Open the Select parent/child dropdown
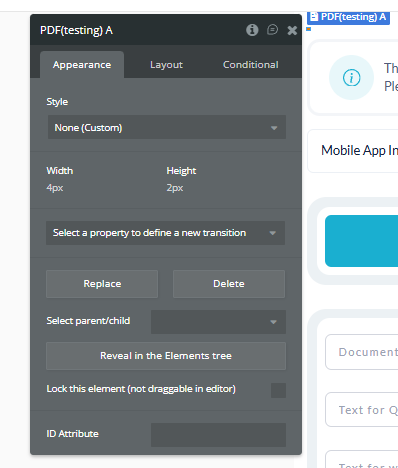 (x=218, y=322)
